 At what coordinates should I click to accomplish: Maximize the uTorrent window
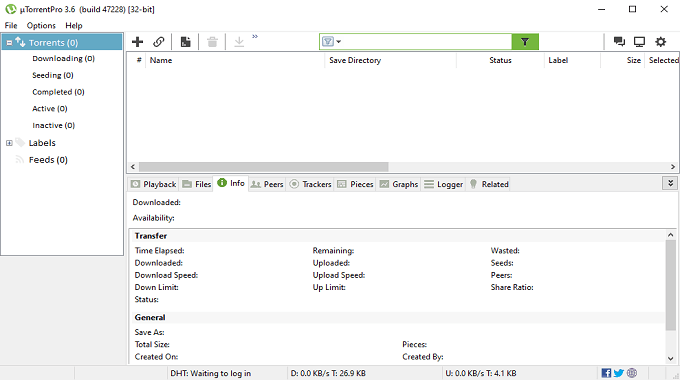[x=633, y=9]
